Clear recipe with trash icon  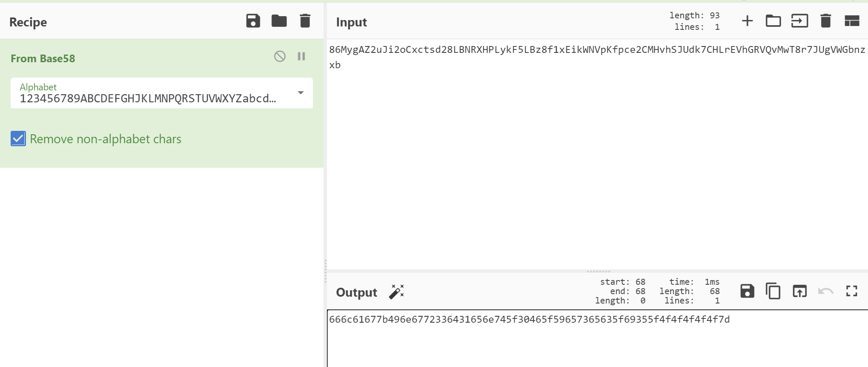[305, 21]
